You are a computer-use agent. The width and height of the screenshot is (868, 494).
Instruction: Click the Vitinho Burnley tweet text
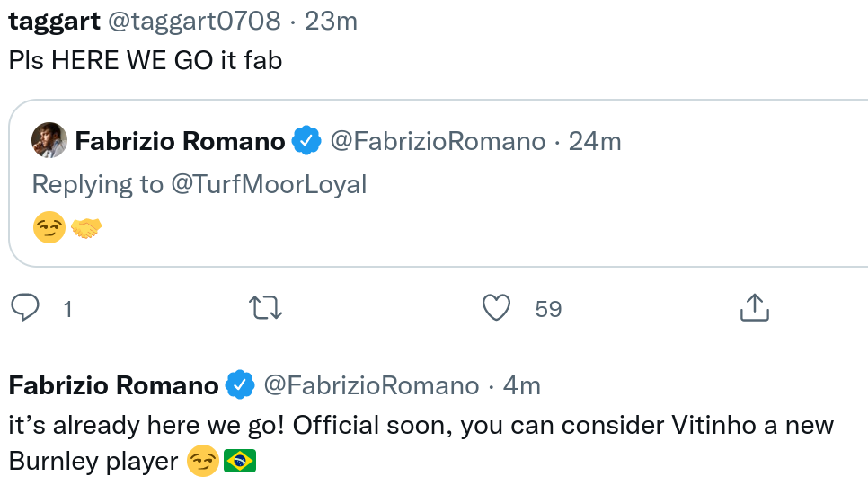pyautogui.click(x=421, y=425)
